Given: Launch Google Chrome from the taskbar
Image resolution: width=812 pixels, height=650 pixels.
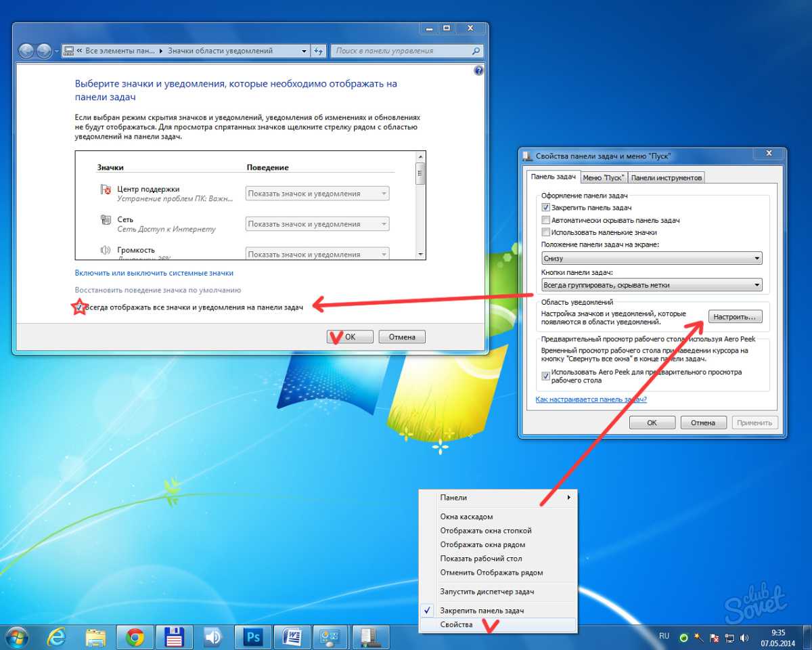Looking at the screenshot, I should click(135, 637).
